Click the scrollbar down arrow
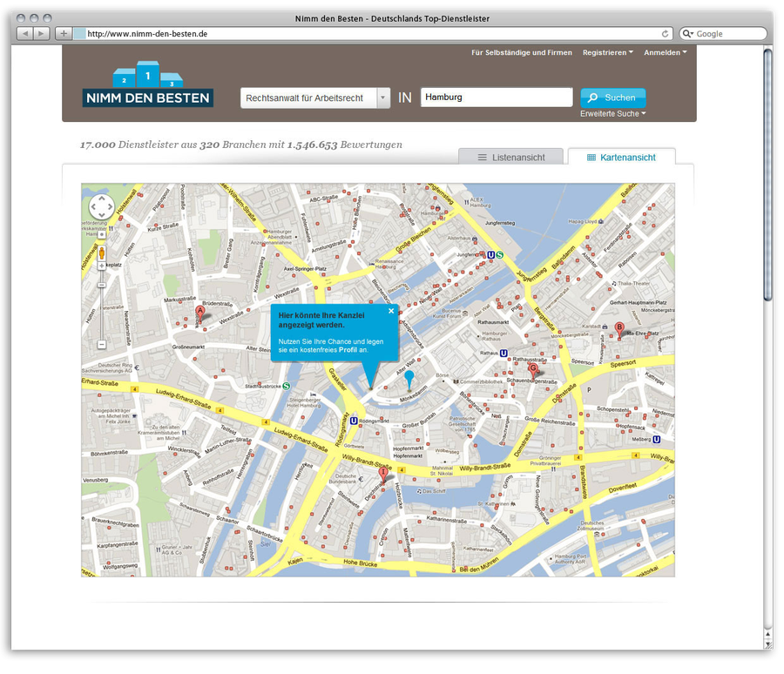Image resolution: width=784 pixels, height=674 pixels. pos(768,644)
